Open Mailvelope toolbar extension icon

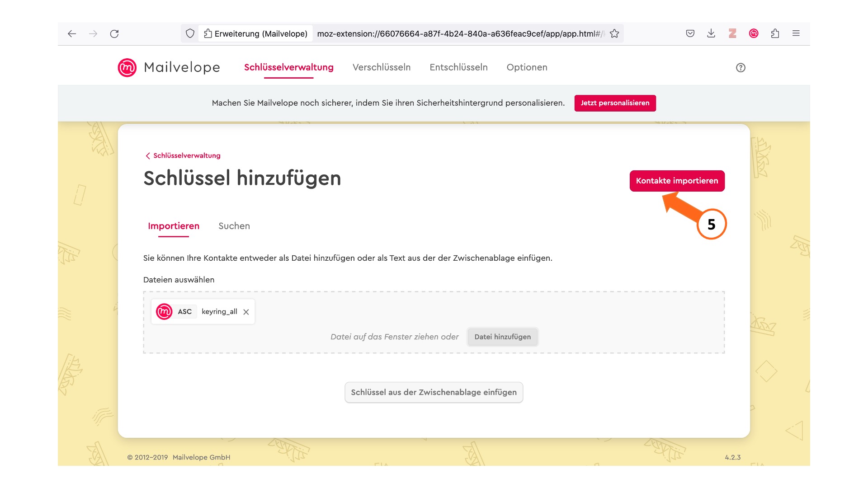coord(754,33)
